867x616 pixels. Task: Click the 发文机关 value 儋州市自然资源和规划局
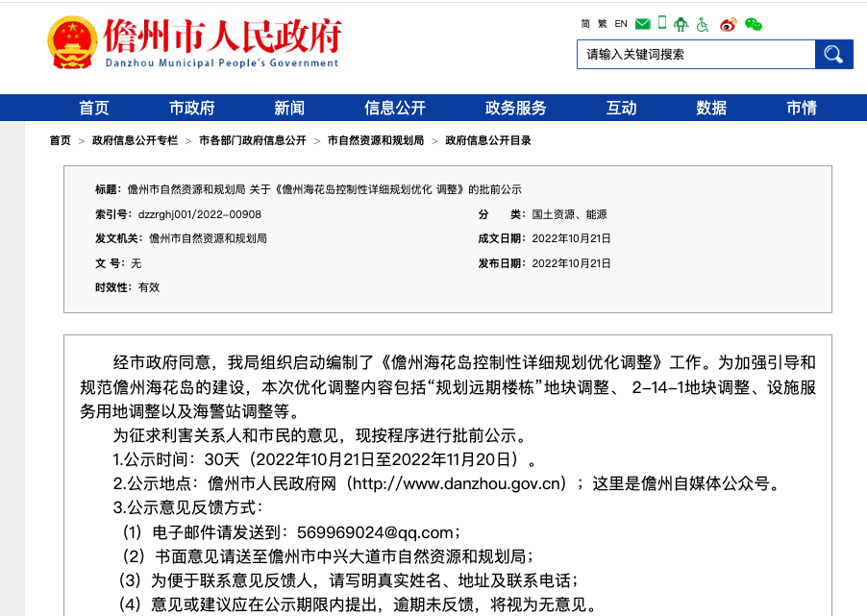pyautogui.click(x=208, y=239)
